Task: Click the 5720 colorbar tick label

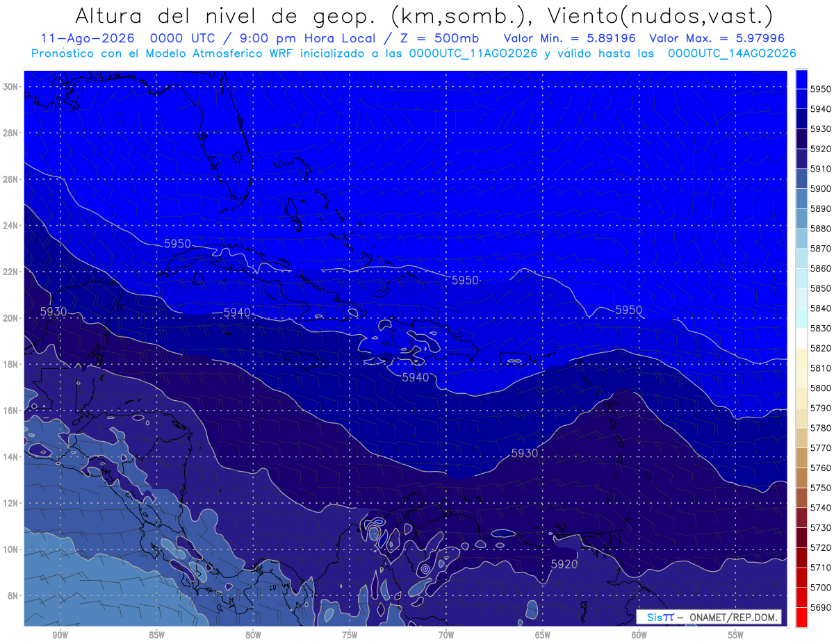Action: 821,547
